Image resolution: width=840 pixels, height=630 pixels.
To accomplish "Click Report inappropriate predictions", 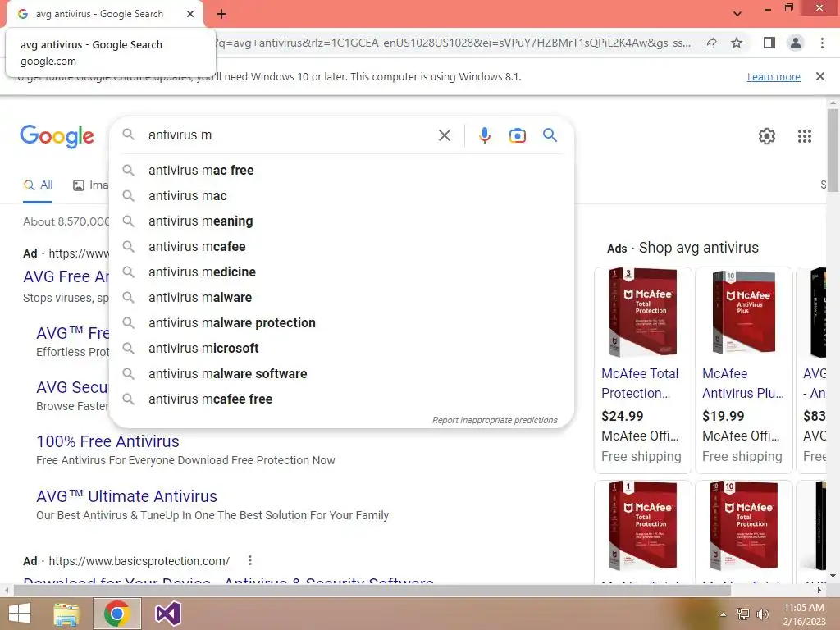I will 495,420.
